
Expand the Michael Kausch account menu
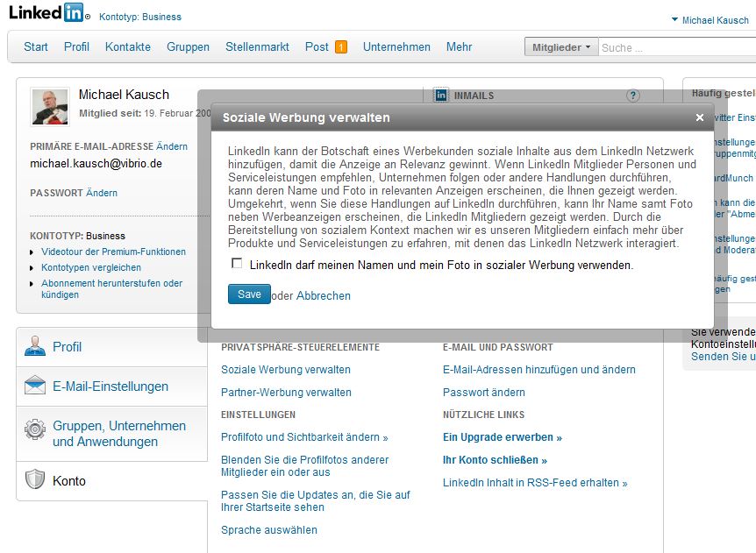(x=710, y=20)
